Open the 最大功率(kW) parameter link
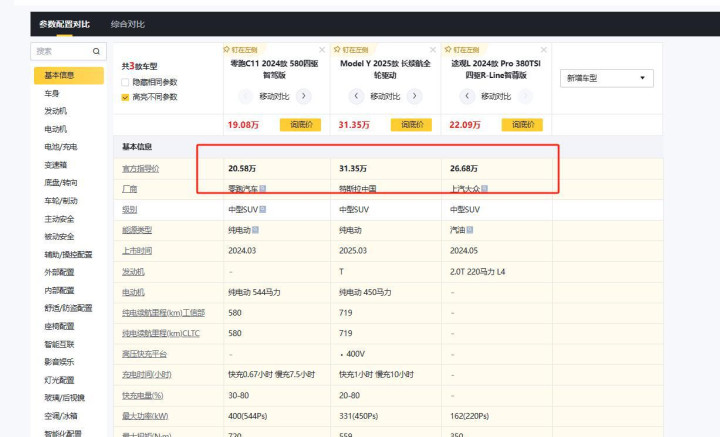Screen dimensions: 720x437 (x=145, y=416)
